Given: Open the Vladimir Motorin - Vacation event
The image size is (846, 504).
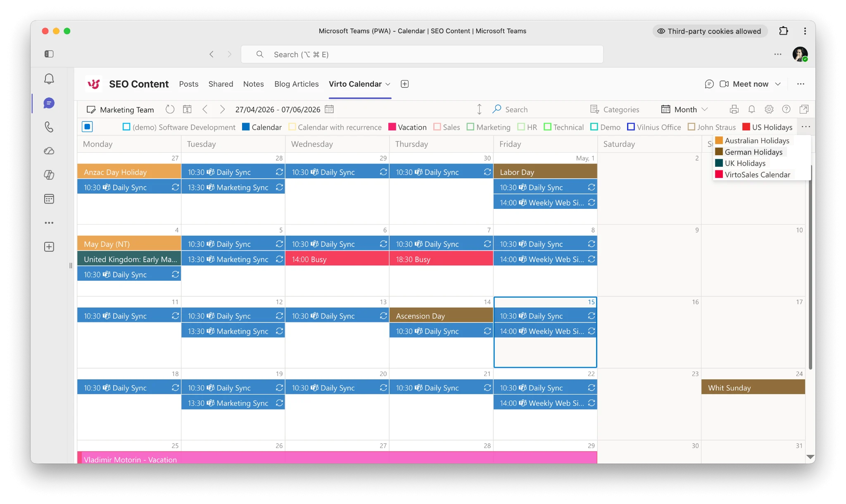Looking at the screenshot, I should (337, 457).
